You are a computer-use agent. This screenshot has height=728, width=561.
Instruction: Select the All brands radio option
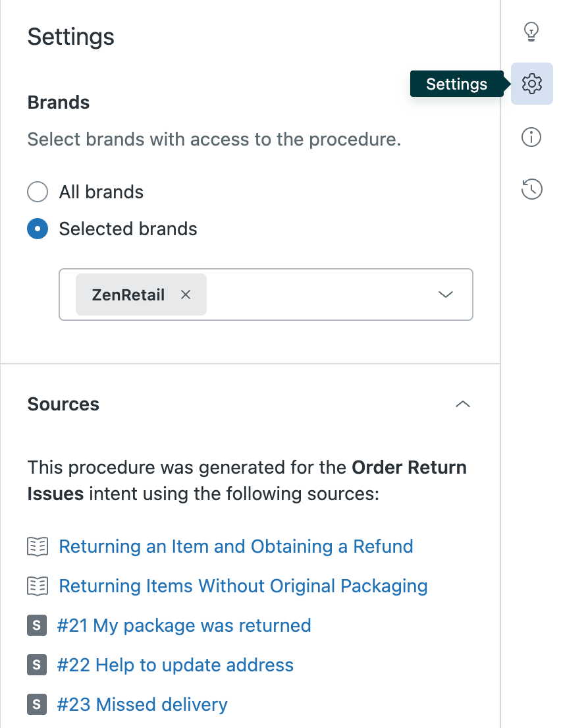[x=38, y=192]
